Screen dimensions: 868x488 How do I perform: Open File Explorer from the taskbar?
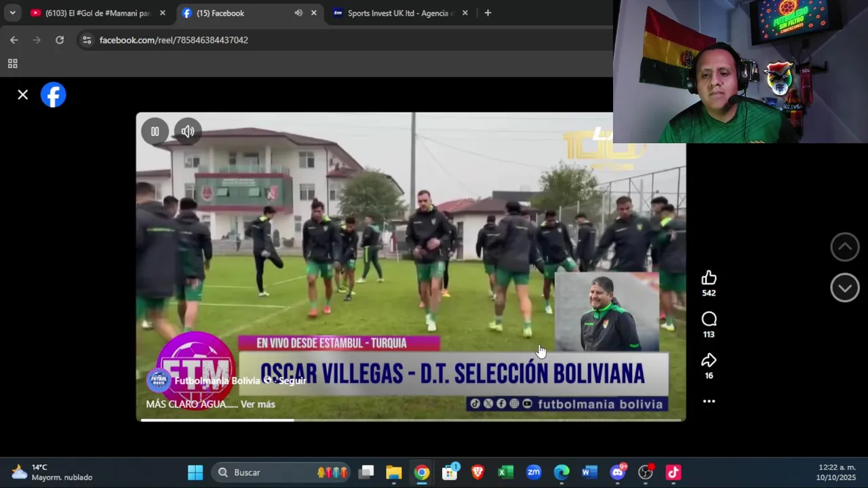[394, 472]
